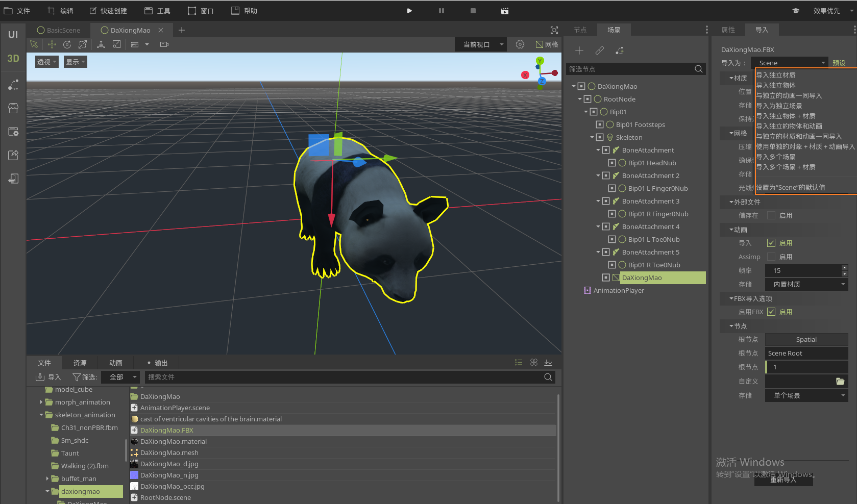Select the AnimationPlayer node
The image size is (857, 504).
pos(619,290)
